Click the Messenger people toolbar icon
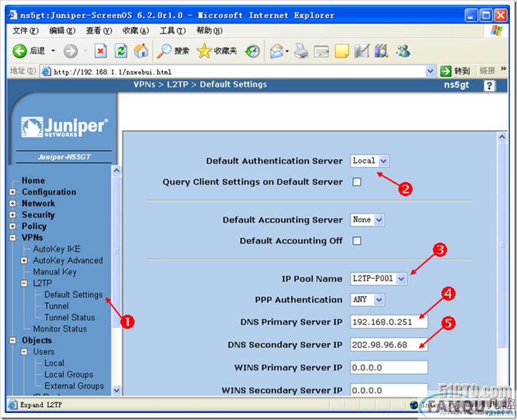 [x=403, y=51]
